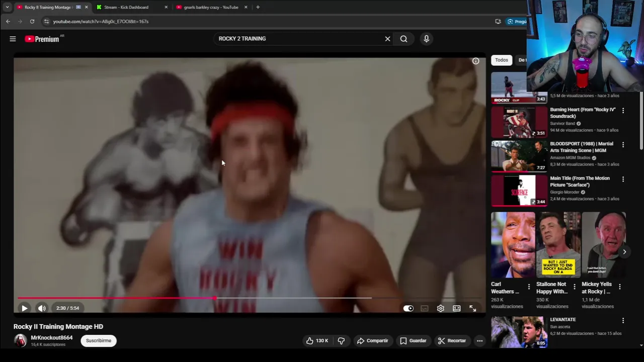
Task: Open MrKnockout8664 channel avatar
Action: [x=20, y=340]
